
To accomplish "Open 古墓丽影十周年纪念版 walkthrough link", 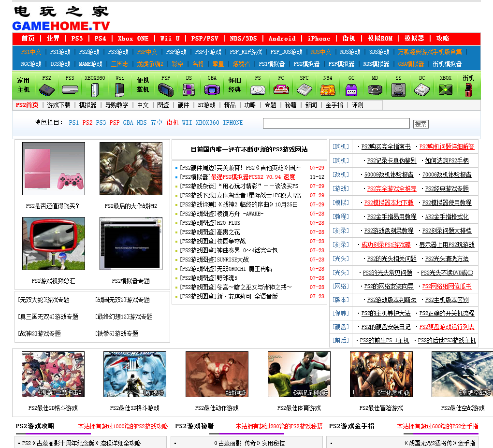I will (x=81, y=443).
